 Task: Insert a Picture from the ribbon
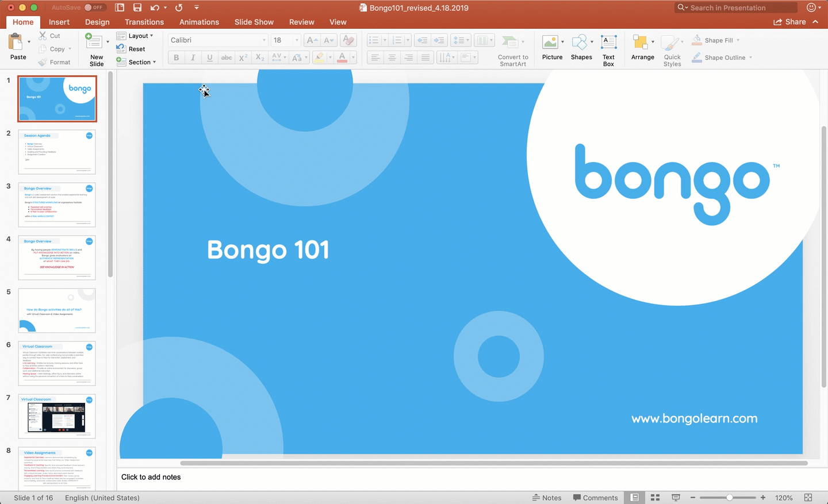550,43
